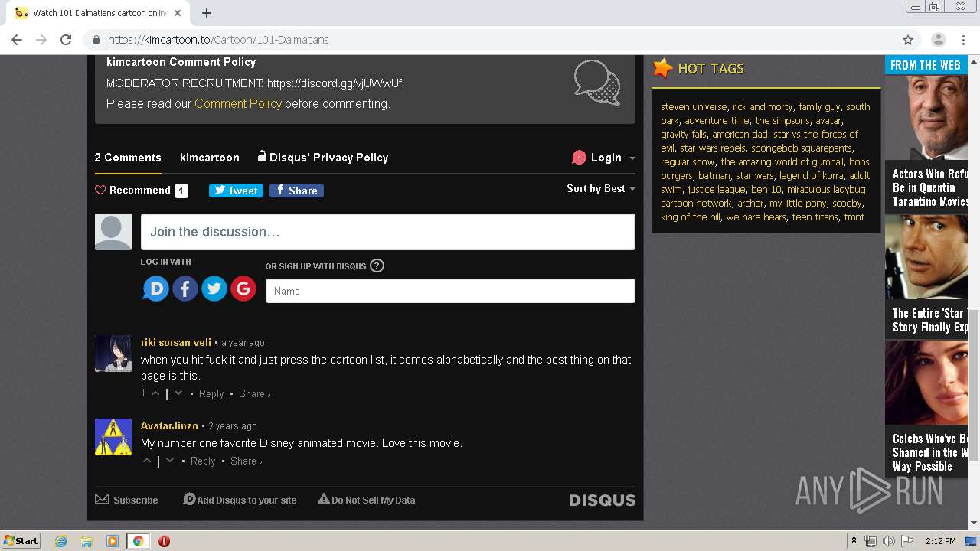The width and height of the screenshot is (980, 551).
Task: Reload the page
Action: 66,40
